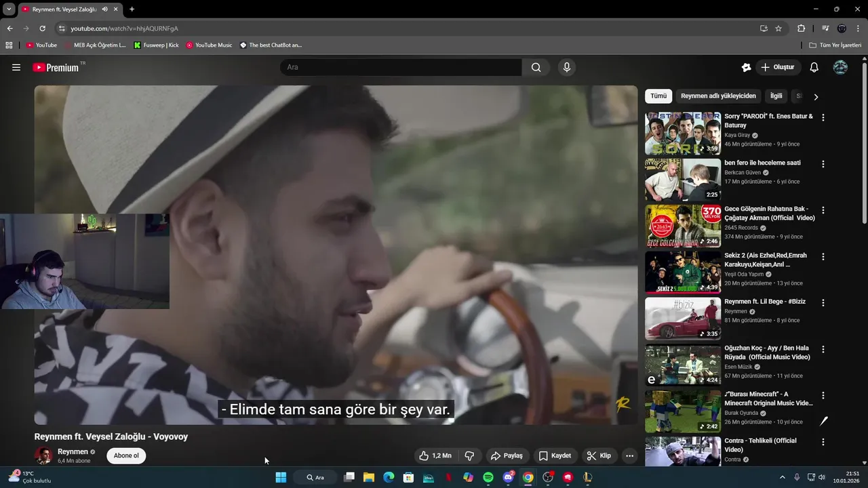Select the İlgili filter chip
The width and height of the screenshot is (868, 488).
[776, 96]
